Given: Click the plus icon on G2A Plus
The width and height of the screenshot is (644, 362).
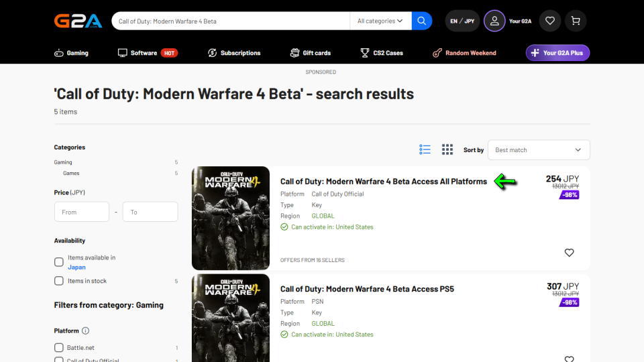Looking at the screenshot, I should (x=535, y=53).
